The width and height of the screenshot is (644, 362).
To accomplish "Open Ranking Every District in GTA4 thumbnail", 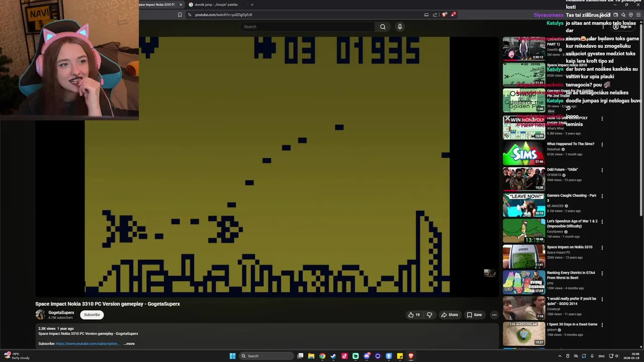I will [x=524, y=282].
